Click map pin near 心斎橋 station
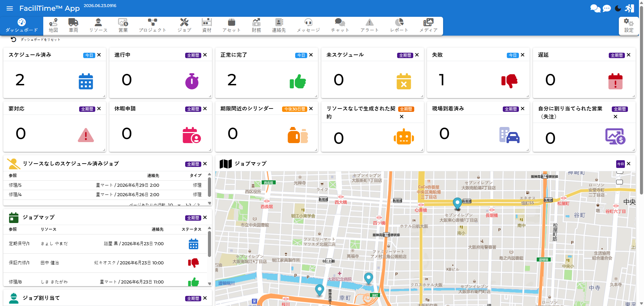Viewport: 644px width, 306px height. [457, 204]
